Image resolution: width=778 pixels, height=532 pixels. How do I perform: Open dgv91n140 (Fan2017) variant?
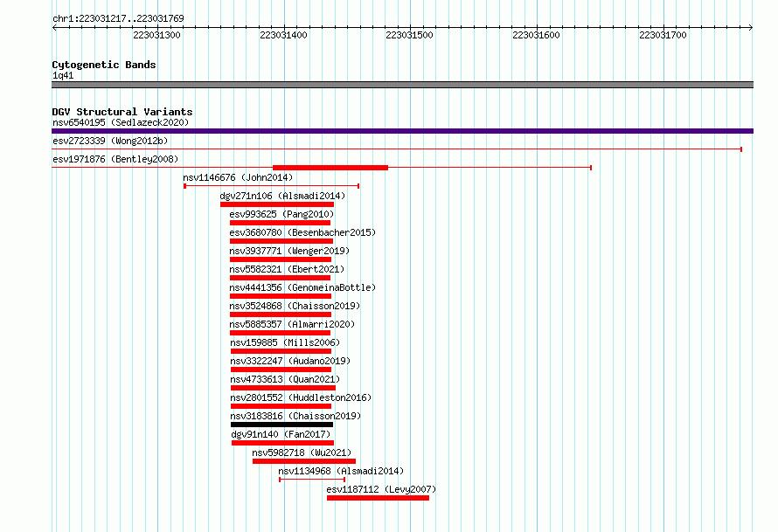pos(281,434)
